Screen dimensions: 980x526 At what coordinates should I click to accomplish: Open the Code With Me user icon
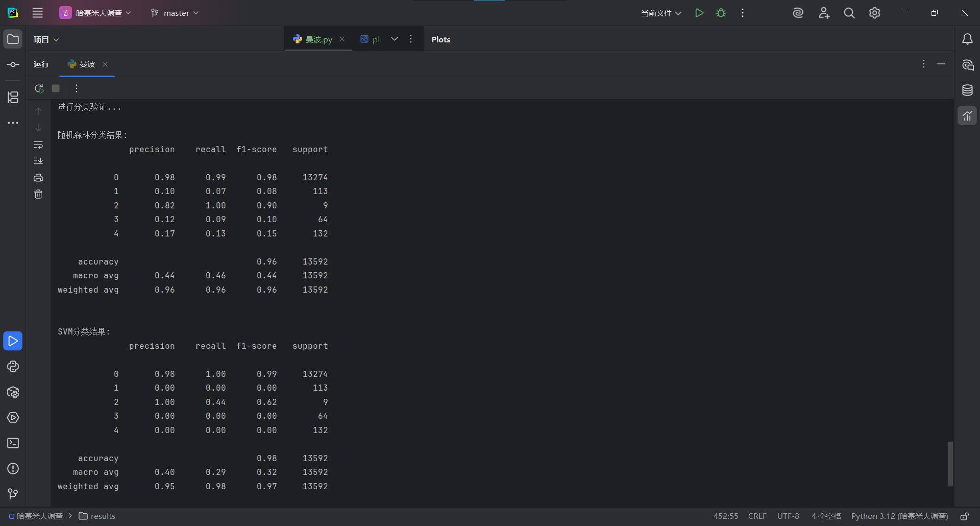click(824, 13)
